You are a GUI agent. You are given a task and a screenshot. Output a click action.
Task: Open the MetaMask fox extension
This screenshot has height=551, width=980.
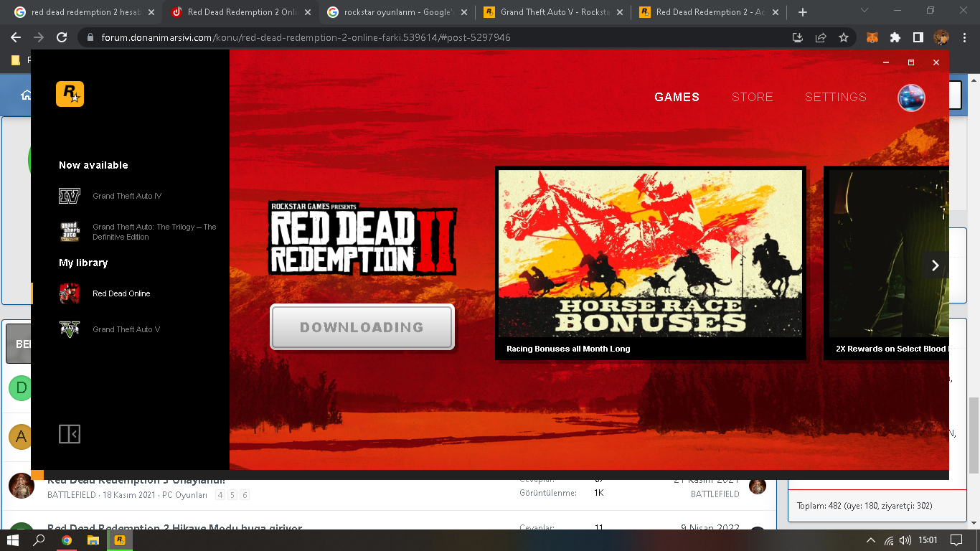click(872, 37)
